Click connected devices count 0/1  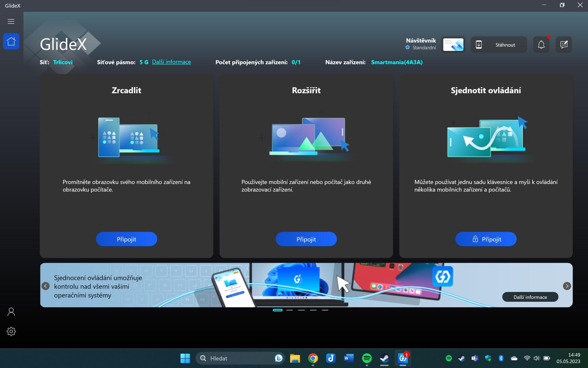tap(296, 62)
